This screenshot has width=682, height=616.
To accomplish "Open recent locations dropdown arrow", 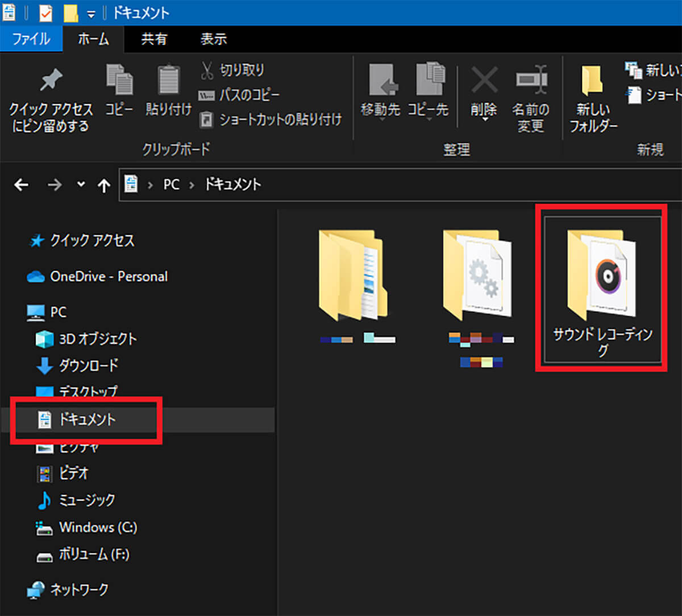I will (81, 184).
